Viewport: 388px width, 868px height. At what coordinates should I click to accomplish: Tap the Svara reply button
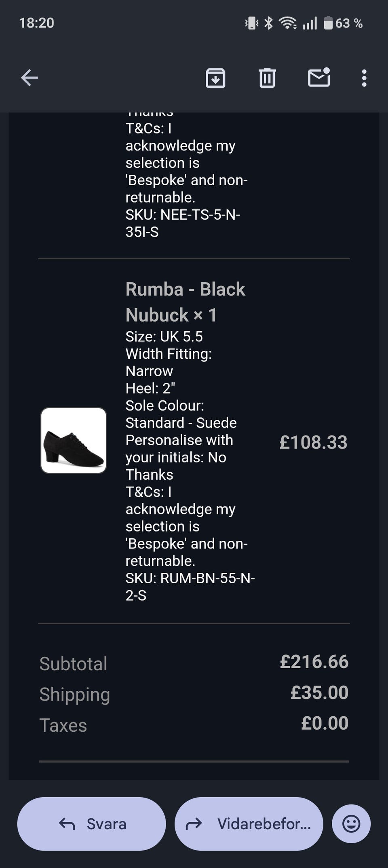pyautogui.click(x=92, y=824)
